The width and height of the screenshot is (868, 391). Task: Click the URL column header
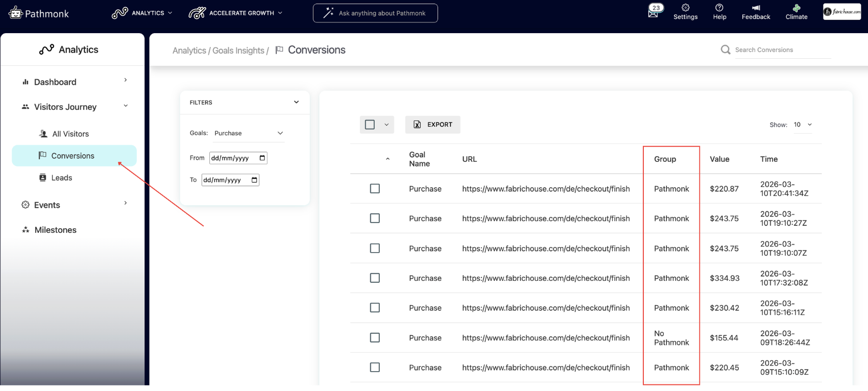[469, 159]
